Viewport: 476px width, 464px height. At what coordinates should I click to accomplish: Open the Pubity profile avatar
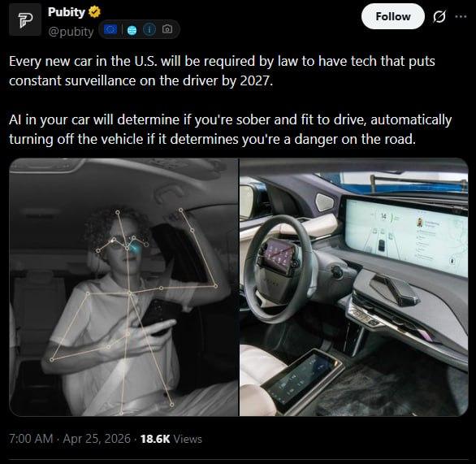(25, 20)
